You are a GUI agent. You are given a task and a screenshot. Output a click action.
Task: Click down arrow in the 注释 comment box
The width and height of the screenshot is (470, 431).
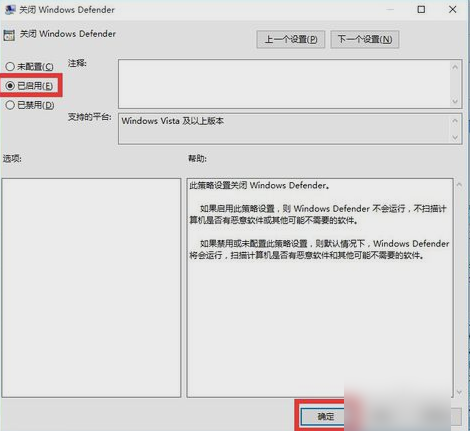click(x=455, y=101)
